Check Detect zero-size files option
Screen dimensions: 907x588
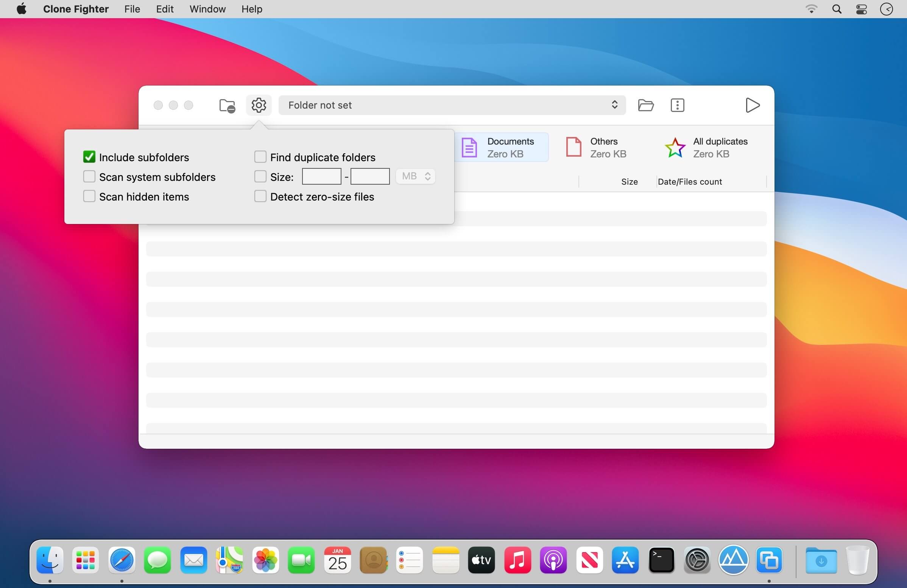point(260,196)
